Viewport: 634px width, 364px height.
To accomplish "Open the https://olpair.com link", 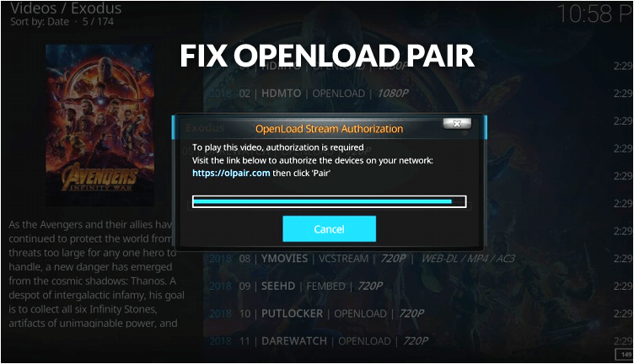I will [x=231, y=174].
